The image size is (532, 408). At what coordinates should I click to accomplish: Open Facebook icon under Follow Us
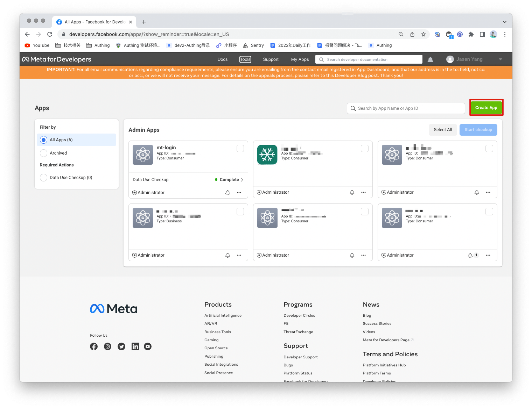point(94,346)
